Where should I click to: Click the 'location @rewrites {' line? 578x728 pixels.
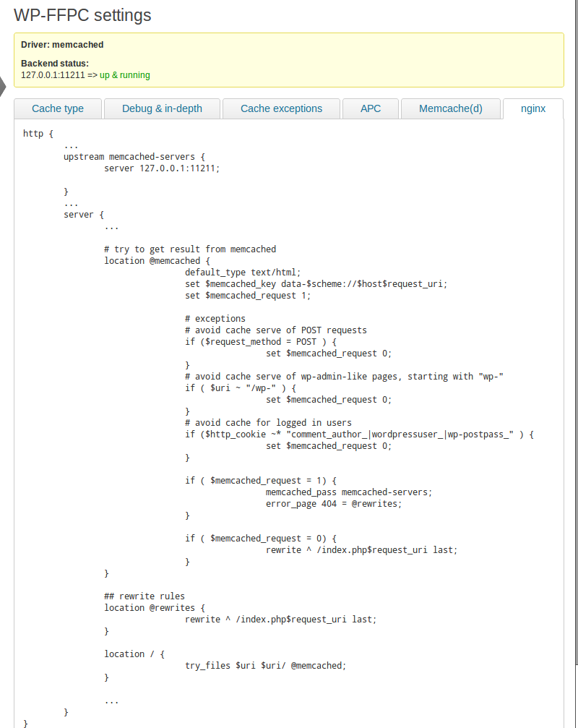[155, 608]
